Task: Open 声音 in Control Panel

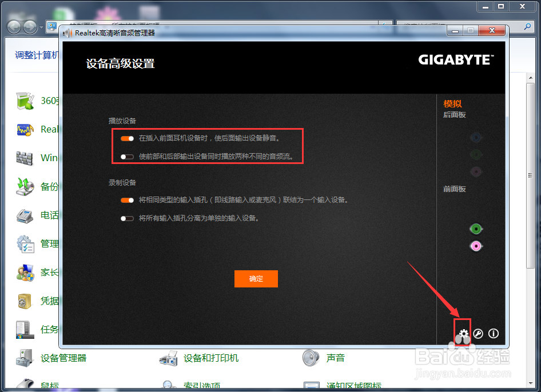Action: point(335,358)
